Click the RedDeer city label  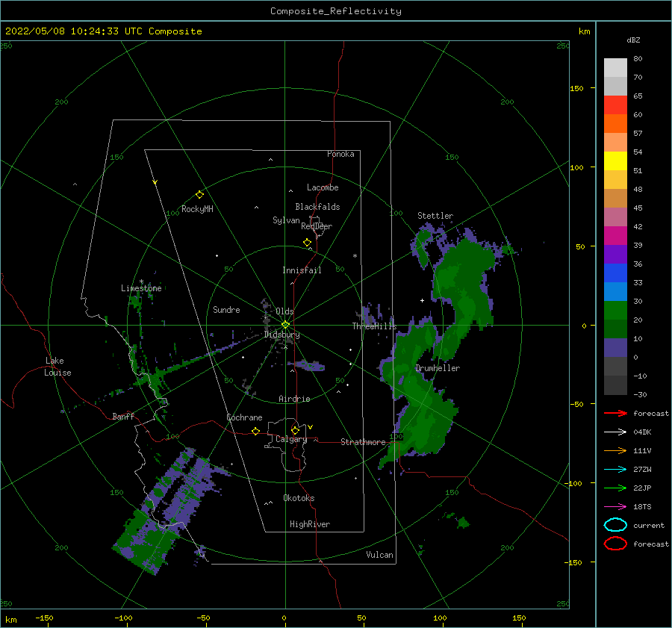coord(317,226)
